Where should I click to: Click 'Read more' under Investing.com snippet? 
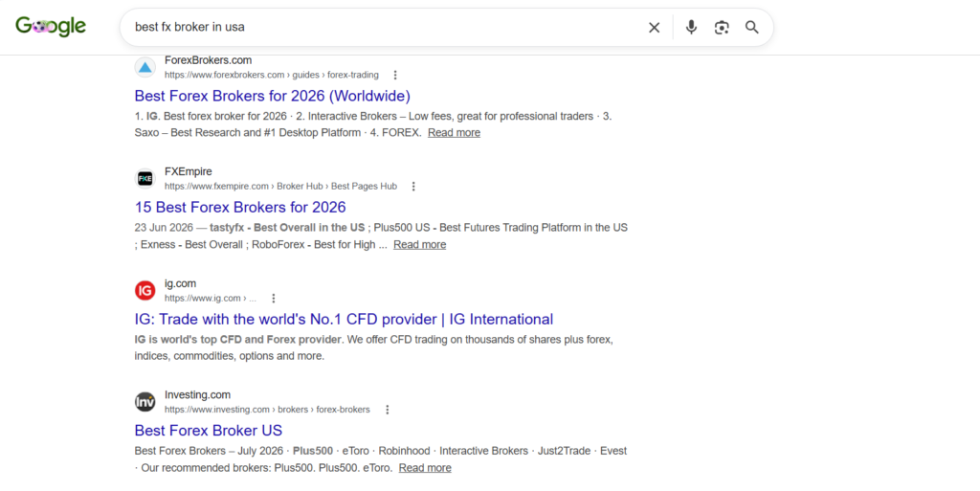click(x=425, y=467)
